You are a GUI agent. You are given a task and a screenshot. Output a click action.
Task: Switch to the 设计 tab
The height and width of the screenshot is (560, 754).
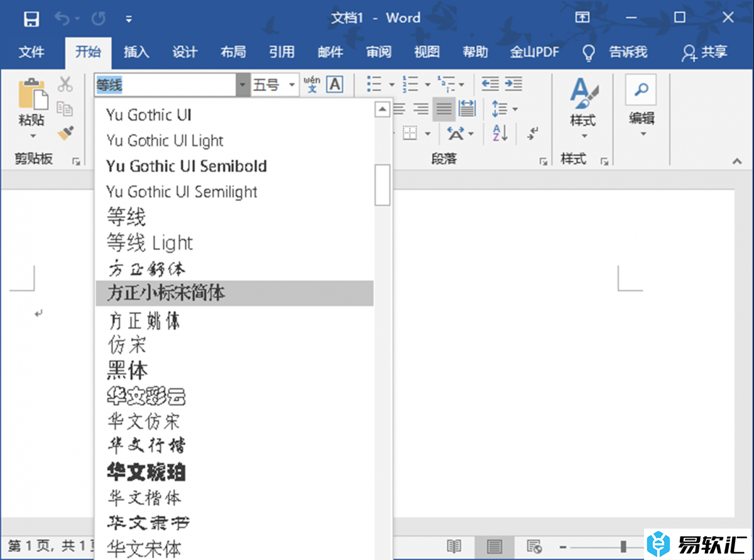click(x=185, y=53)
